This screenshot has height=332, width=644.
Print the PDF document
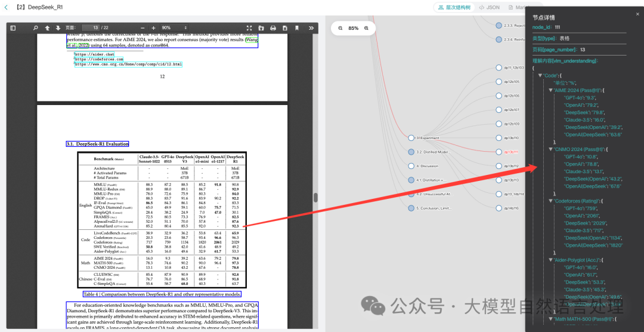click(273, 28)
